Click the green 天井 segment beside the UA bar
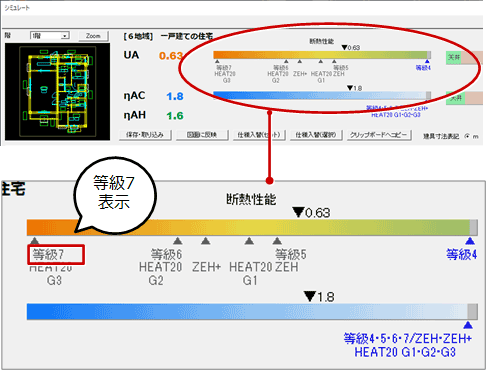The height and width of the screenshot is (370, 486). tap(454, 58)
